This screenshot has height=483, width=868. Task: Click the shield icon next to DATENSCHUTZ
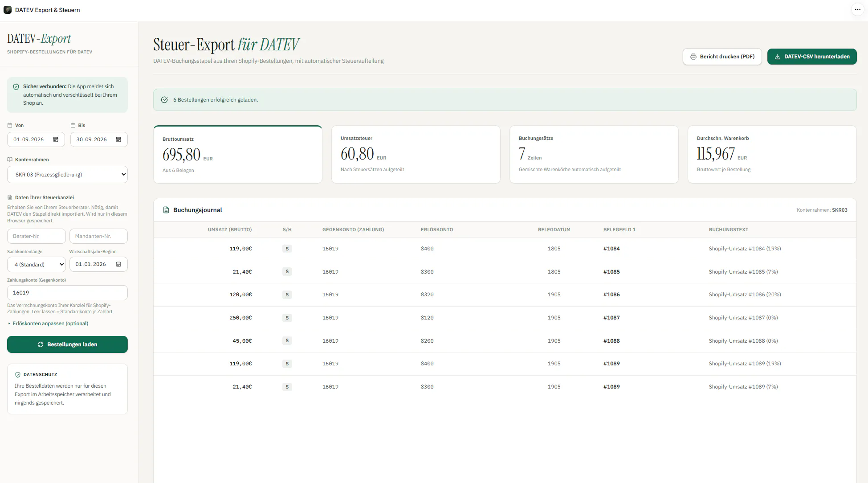(18, 375)
